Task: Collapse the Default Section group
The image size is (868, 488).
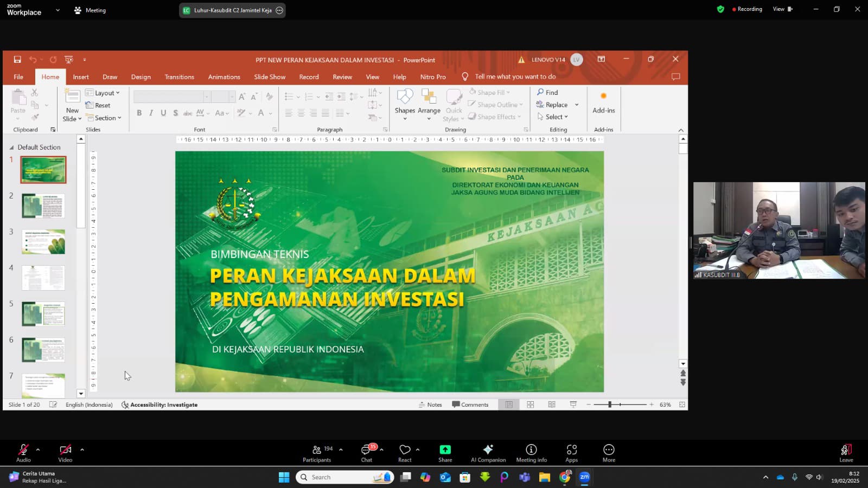Action: 11,147
